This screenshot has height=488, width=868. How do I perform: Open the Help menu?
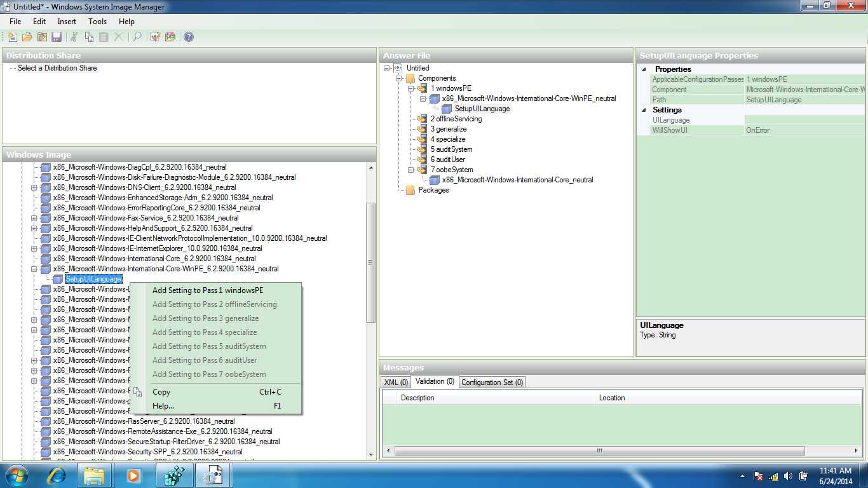[126, 22]
